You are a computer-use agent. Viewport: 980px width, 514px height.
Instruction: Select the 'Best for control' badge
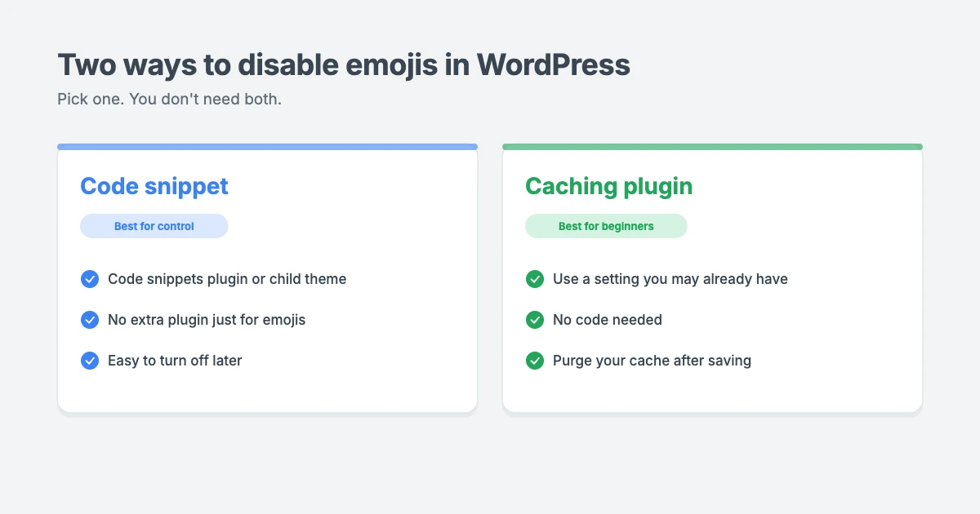click(x=154, y=226)
